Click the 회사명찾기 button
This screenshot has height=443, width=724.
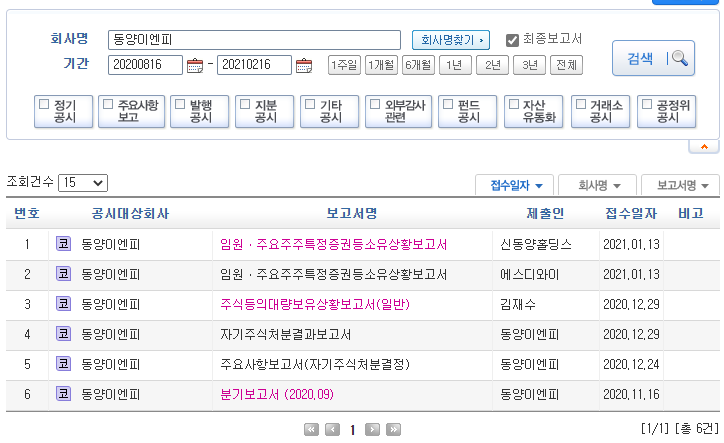pos(451,40)
